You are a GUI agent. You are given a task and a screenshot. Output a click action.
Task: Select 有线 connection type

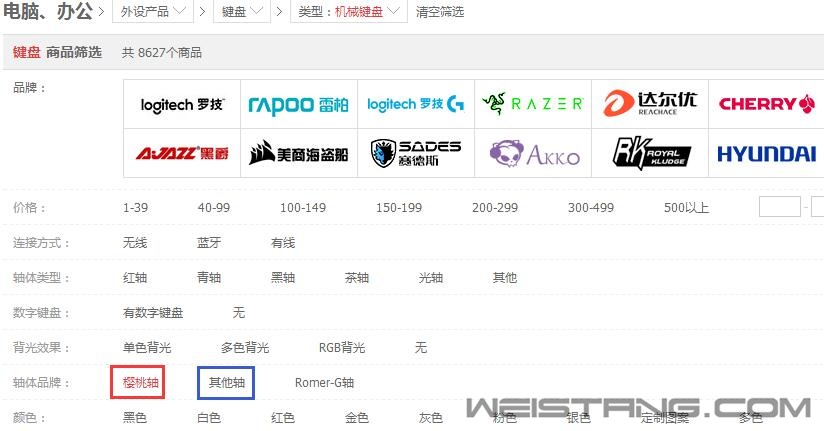pos(283,243)
